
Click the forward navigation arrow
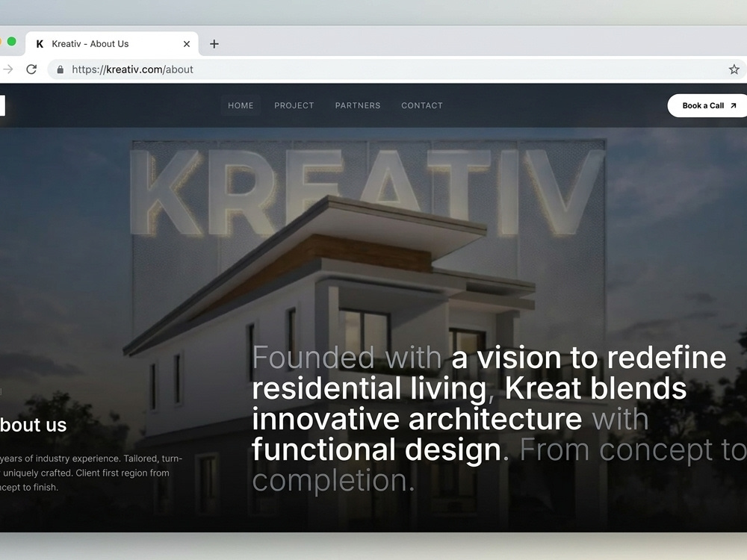(7, 69)
